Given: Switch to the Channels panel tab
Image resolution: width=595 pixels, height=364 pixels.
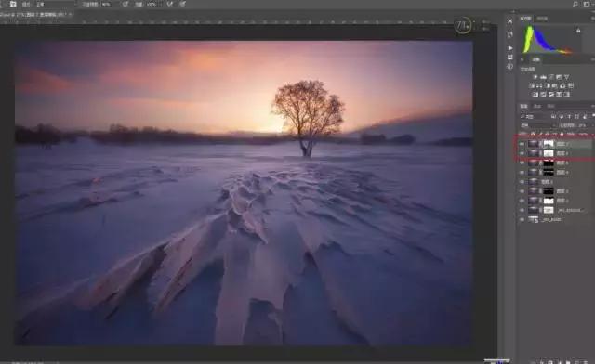Looking at the screenshot, I should 537,106.
